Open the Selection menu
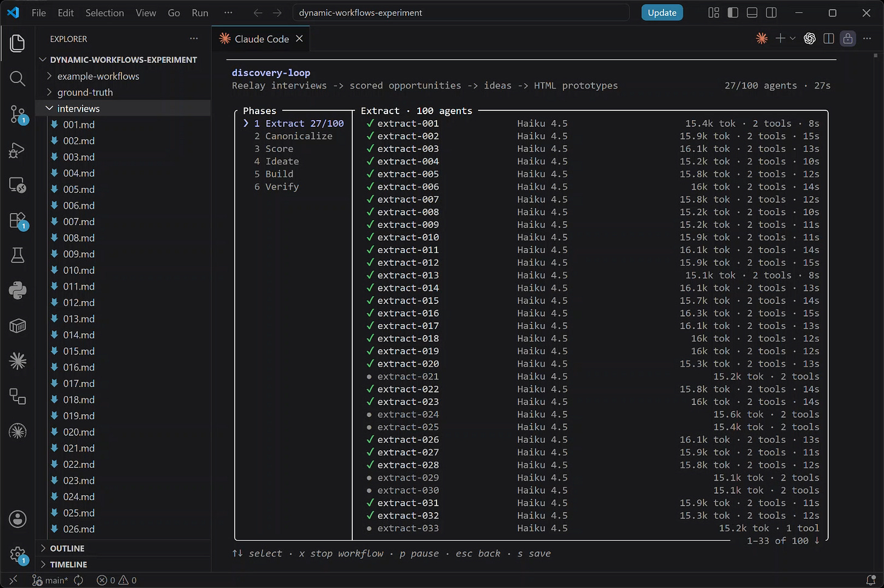Viewport: 884px width, 588px height. coord(104,13)
